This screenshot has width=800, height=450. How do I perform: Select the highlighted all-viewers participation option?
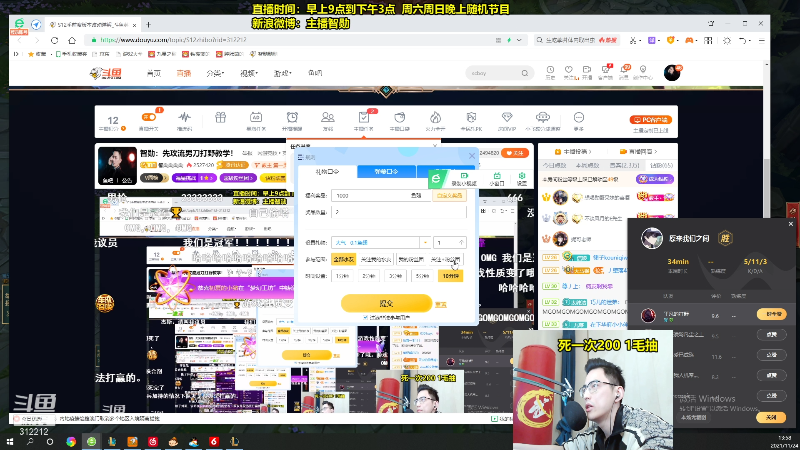click(343, 259)
